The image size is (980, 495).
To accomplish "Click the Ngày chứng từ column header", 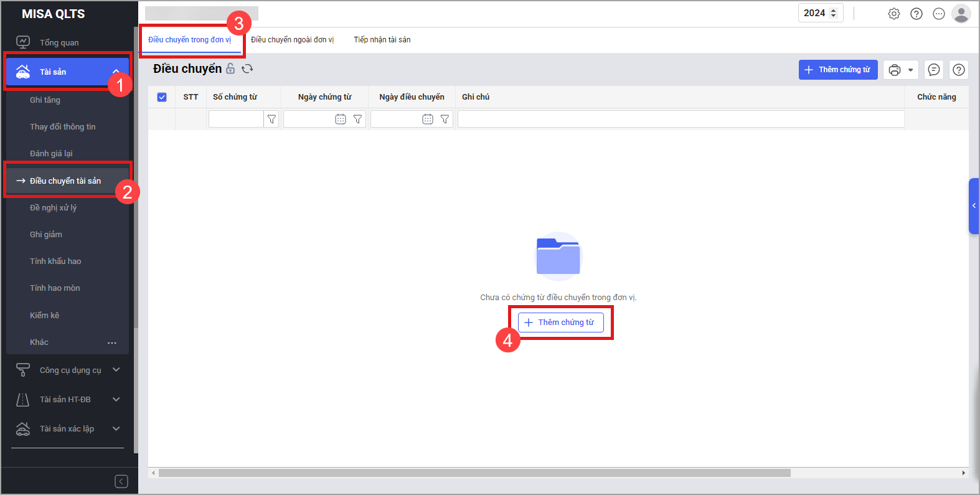I will point(324,97).
